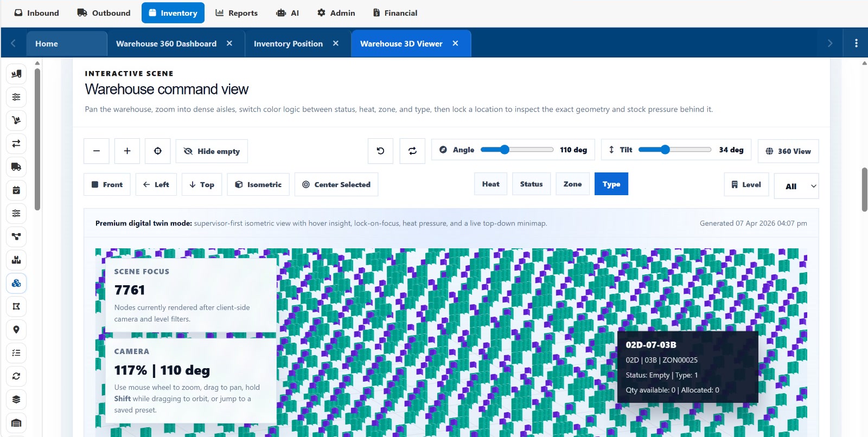Toggle the 360 View button
868x437 pixels.
point(788,151)
